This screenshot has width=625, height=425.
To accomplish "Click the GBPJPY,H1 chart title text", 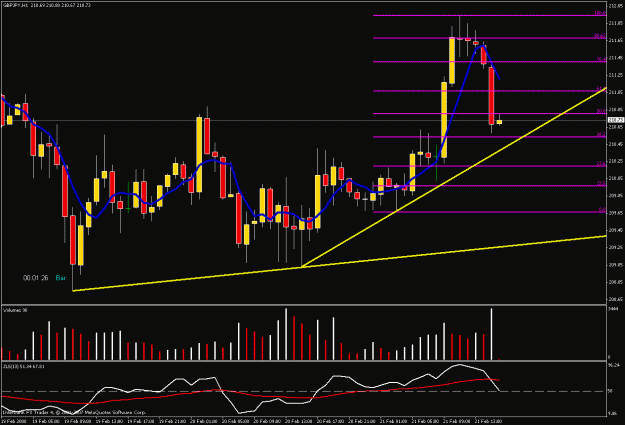I will [x=14, y=6].
